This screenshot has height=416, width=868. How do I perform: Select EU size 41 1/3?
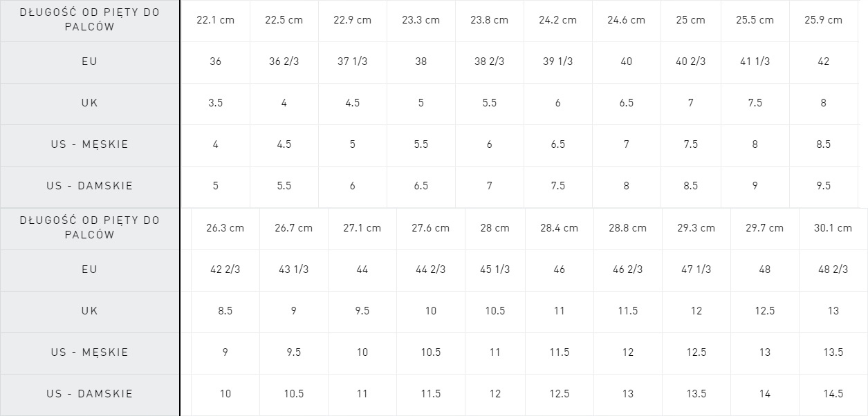[755, 62]
